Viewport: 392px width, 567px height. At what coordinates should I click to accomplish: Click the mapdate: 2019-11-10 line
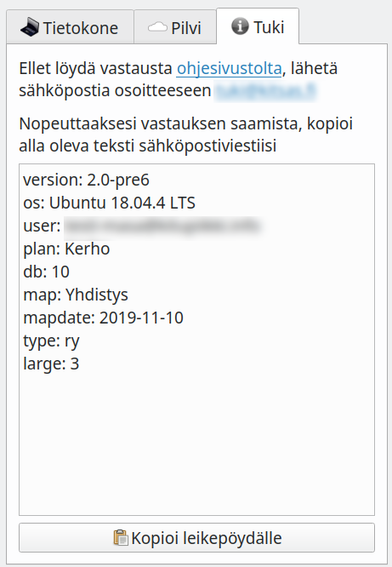(x=104, y=318)
